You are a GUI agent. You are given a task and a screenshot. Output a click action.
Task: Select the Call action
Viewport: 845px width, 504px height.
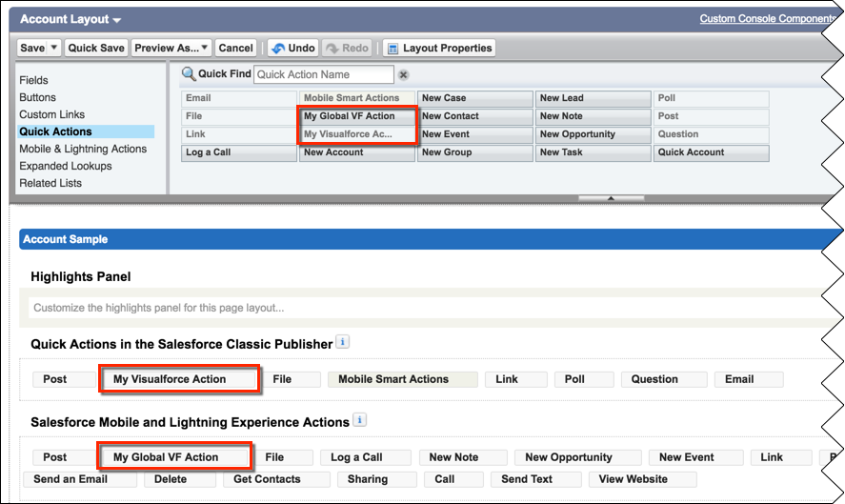453,479
